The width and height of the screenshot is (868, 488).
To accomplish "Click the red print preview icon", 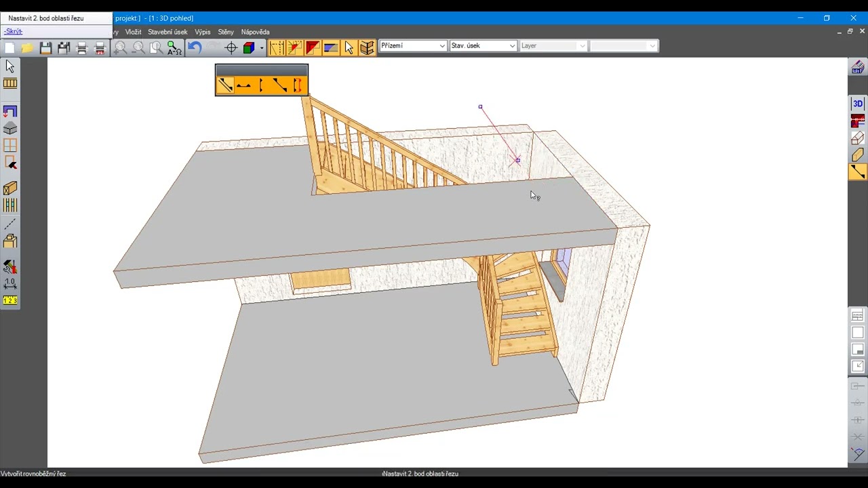I will point(100,47).
